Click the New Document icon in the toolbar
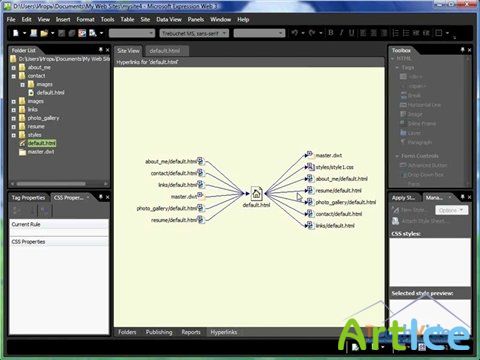Viewport: 480px width, 360px height. 16,33
